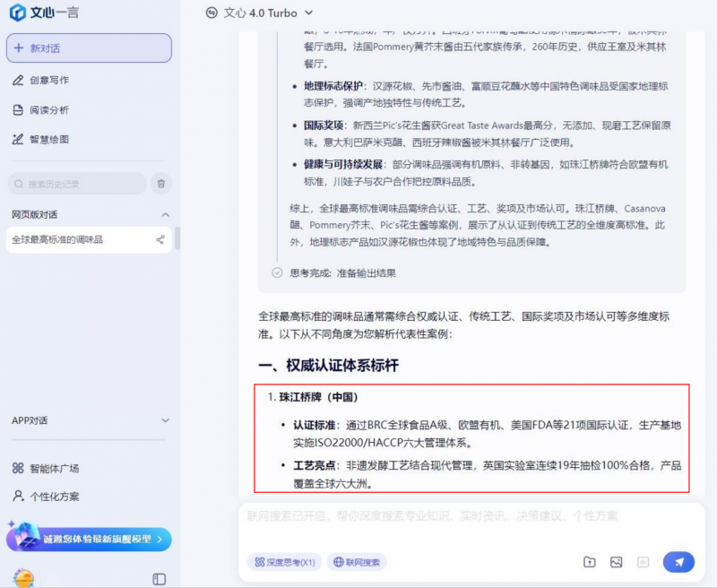
Task: Click the 个性化方案 person icon
Action: click(18, 496)
